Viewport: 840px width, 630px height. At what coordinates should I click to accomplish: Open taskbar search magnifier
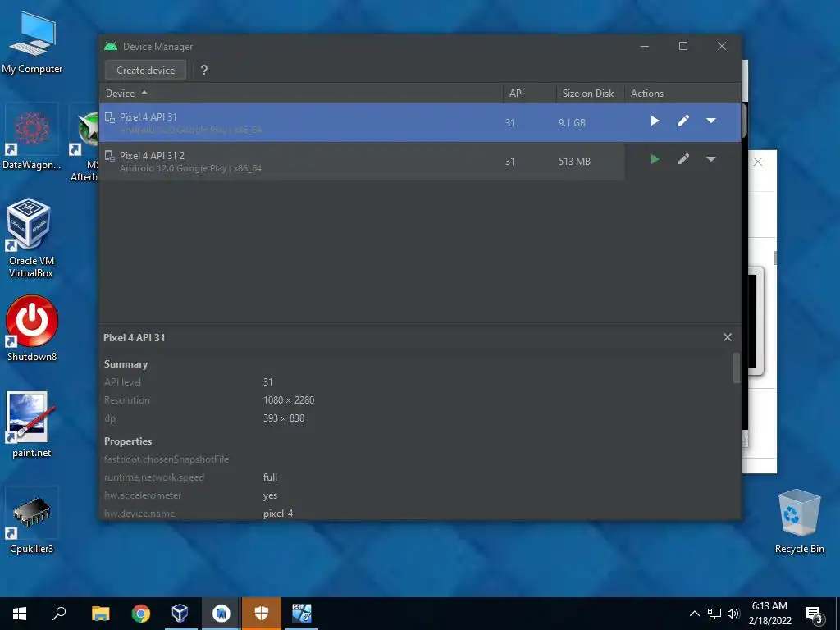tap(59, 614)
